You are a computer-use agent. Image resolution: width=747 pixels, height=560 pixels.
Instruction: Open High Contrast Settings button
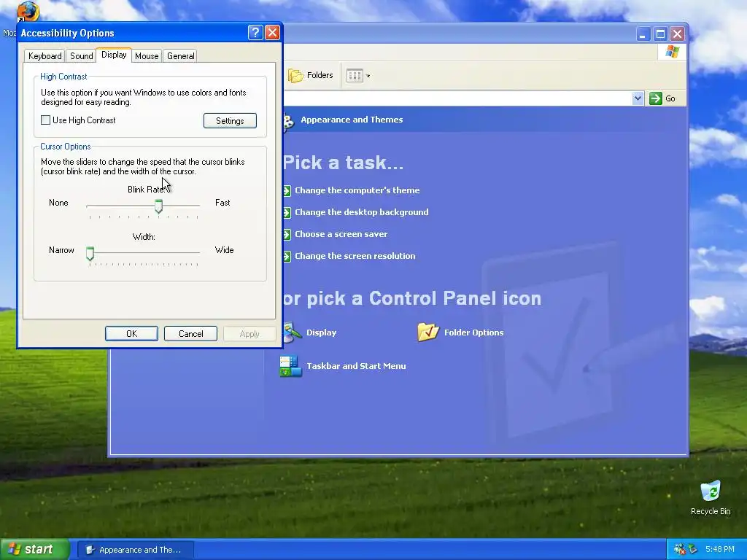pyautogui.click(x=230, y=120)
